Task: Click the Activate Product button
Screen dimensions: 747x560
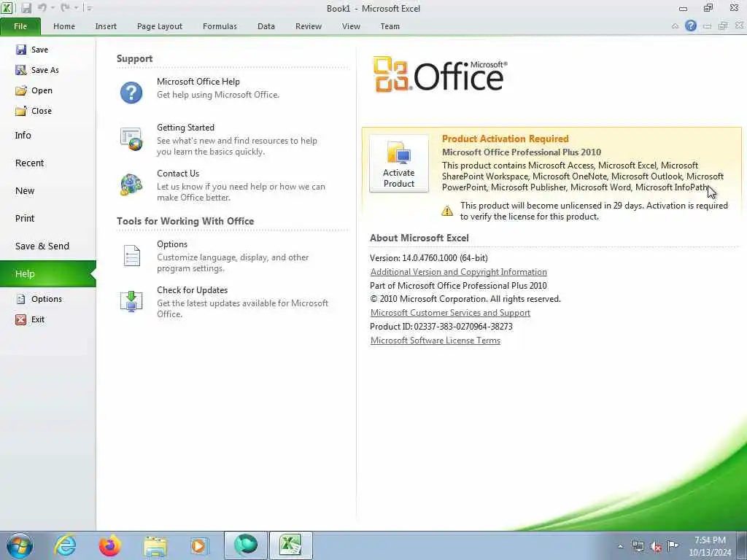Action: (399, 163)
